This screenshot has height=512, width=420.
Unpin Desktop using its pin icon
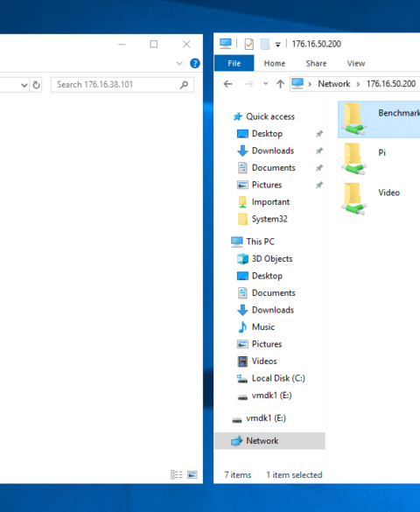(319, 134)
